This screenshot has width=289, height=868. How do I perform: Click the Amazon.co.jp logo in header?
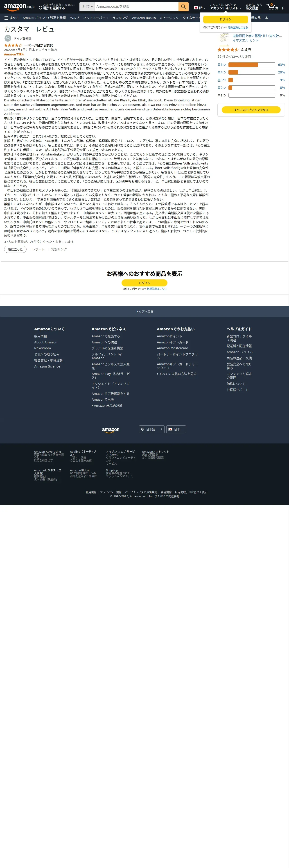pos(19,7)
